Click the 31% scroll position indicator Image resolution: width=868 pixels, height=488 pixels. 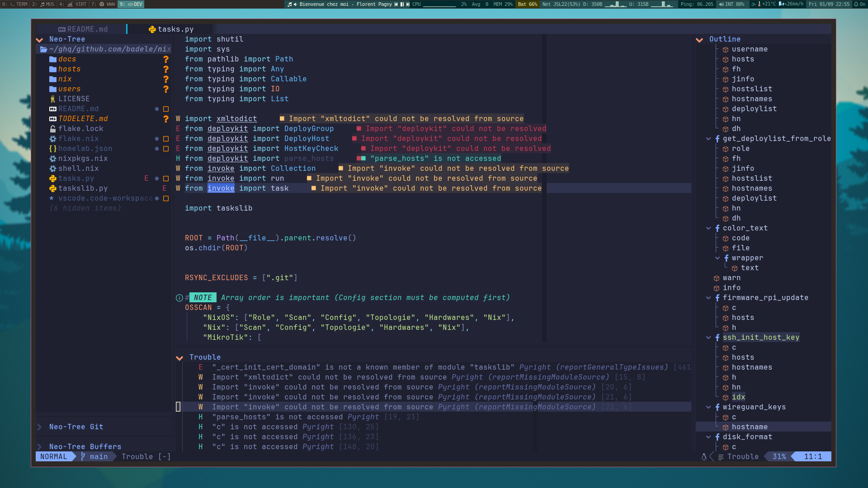point(778,457)
